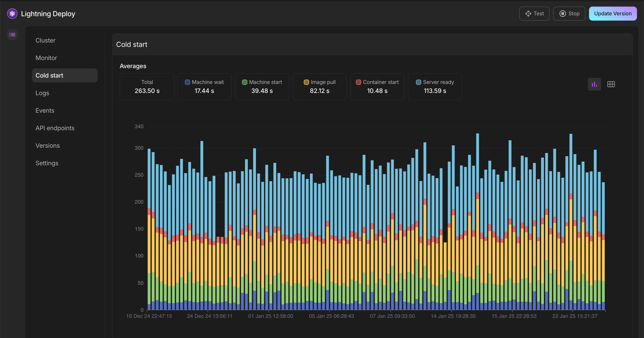Screen dimensions: 644x338
Task: Click axis label 24 Dec 24 13:56:11
Action: point(210,316)
